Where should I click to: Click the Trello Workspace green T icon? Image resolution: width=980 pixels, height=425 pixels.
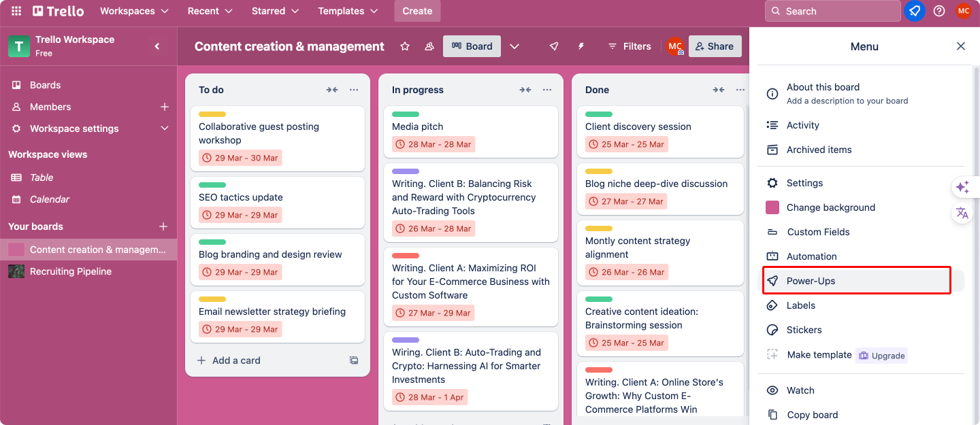(x=18, y=46)
